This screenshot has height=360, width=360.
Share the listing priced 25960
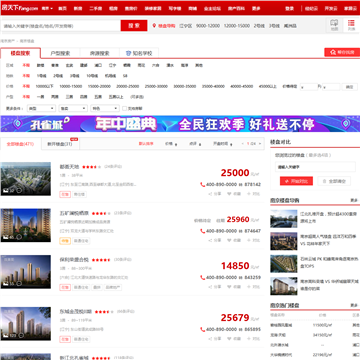pos(215,240)
